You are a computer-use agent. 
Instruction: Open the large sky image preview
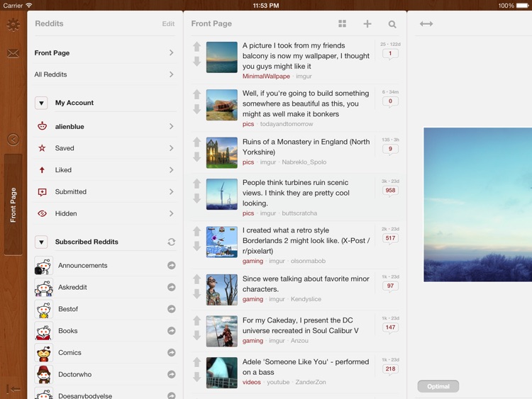(477, 205)
